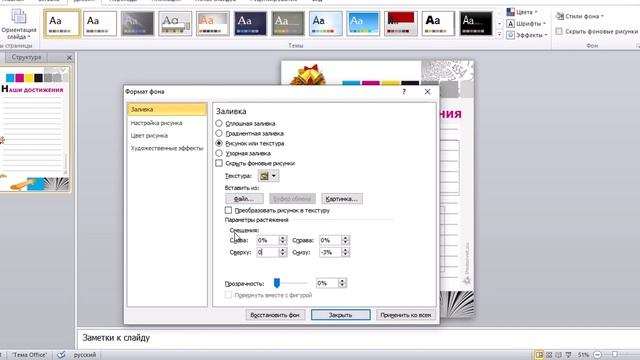The image size is (640, 360).
Task: Switch to Normal view icon
Action: 539,355
